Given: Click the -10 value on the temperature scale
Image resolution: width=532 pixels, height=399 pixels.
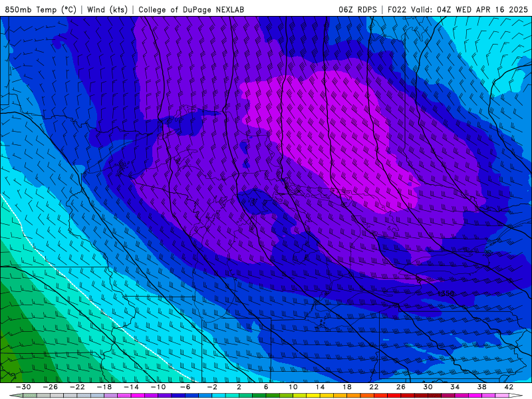Looking at the screenshot, I should coord(158,387).
